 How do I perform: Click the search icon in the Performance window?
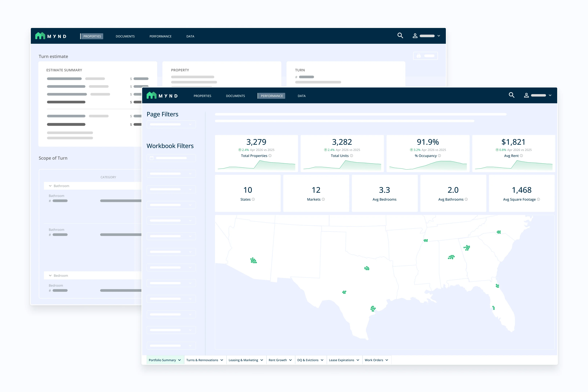click(x=511, y=95)
